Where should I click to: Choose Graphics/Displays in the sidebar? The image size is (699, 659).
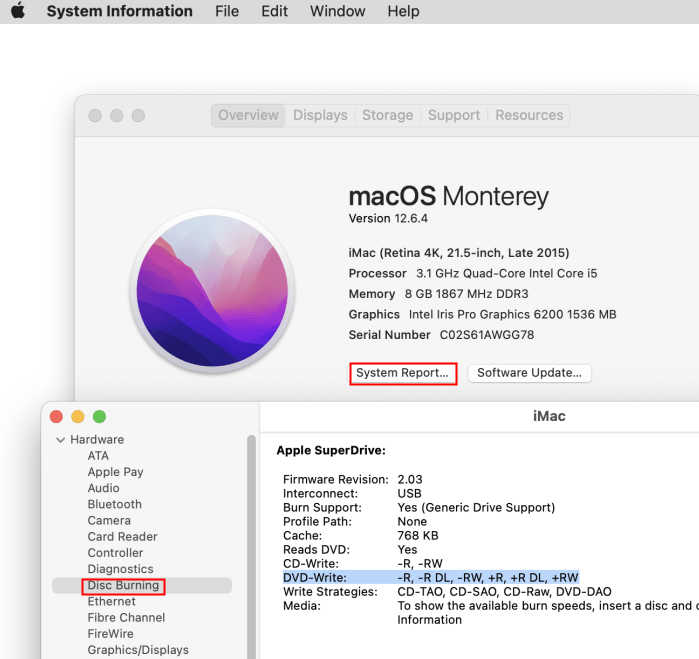point(137,650)
